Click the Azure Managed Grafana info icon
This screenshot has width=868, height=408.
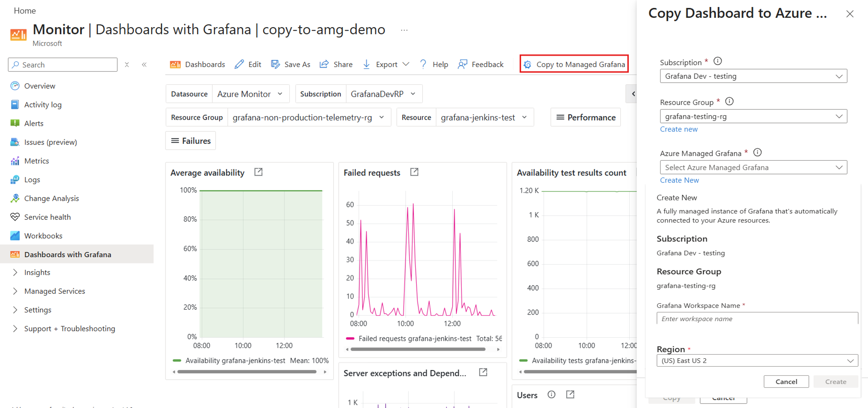point(757,152)
